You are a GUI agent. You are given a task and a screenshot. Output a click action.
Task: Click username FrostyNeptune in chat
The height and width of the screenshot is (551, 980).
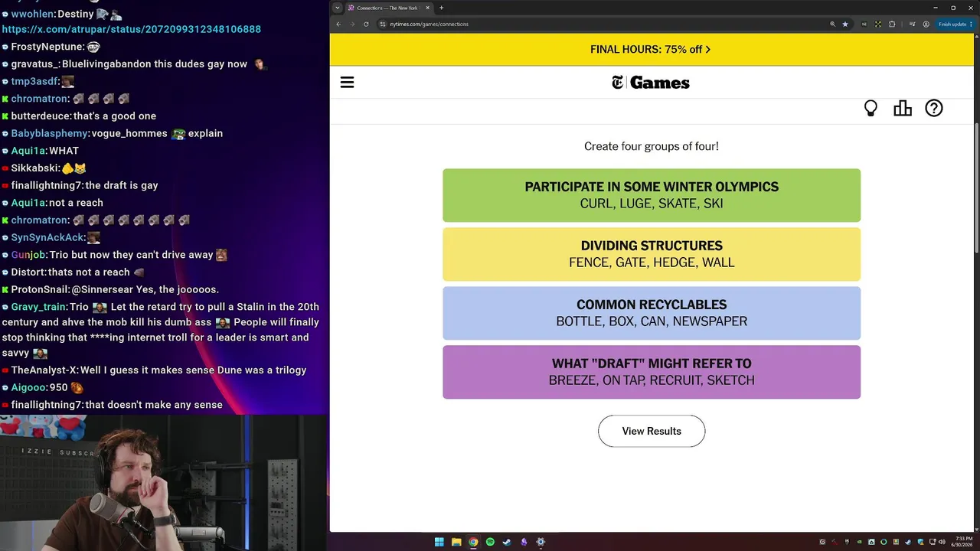[x=47, y=47]
